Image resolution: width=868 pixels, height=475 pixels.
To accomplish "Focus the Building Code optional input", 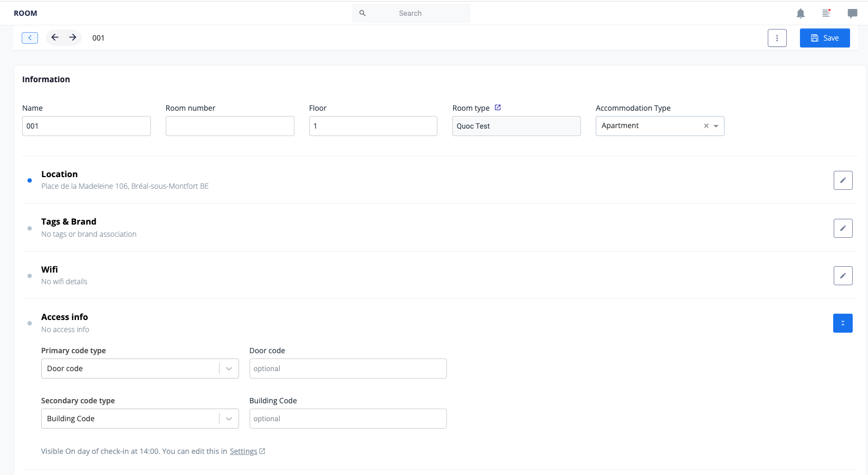I will click(348, 419).
